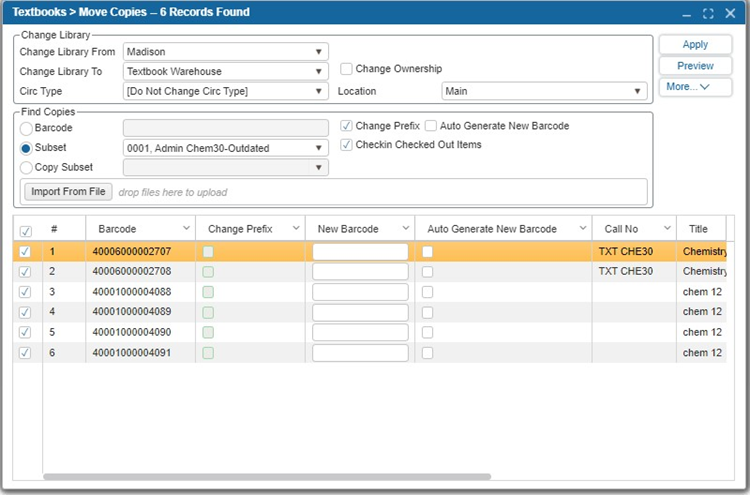
Task: Open New Barcode column header arrow
Action: pyautogui.click(x=406, y=228)
